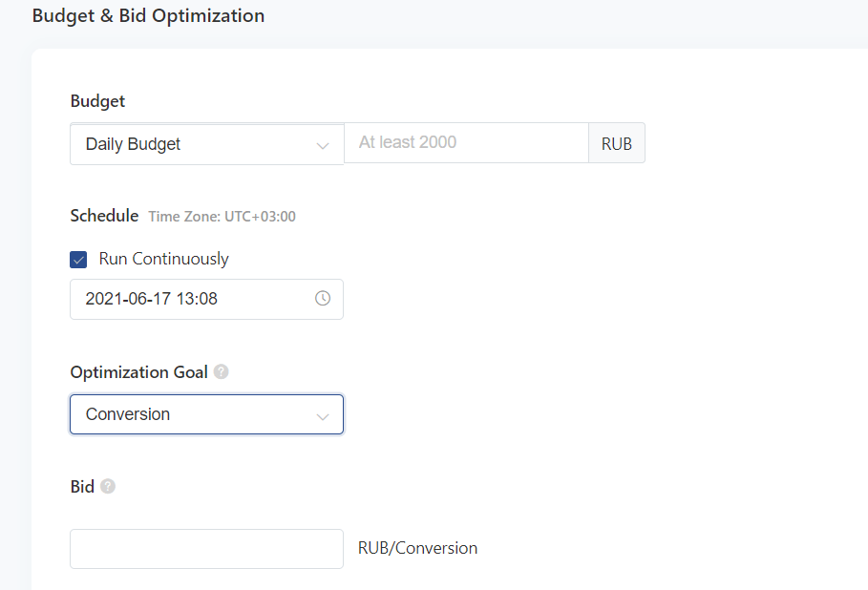
Task: Click the chevron arrow in Conversion selector
Action: pos(322,415)
